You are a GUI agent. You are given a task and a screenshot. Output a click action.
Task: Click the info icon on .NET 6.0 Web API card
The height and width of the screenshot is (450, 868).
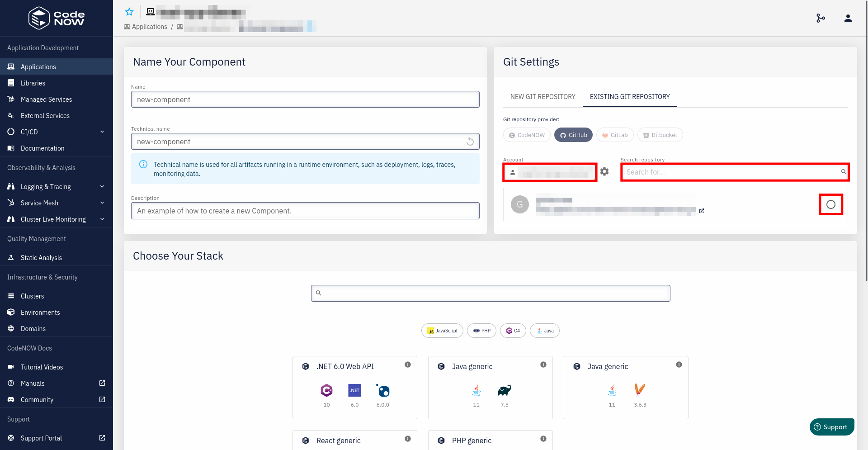(408, 365)
